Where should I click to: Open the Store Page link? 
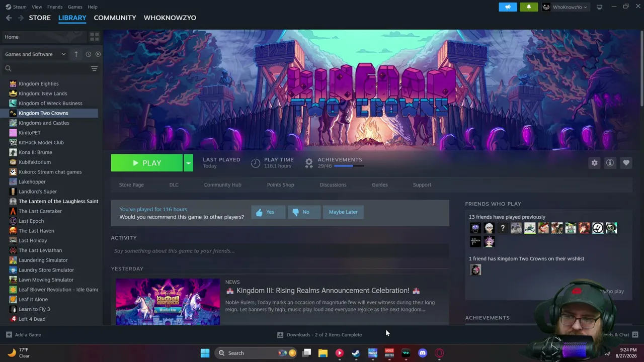click(131, 185)
